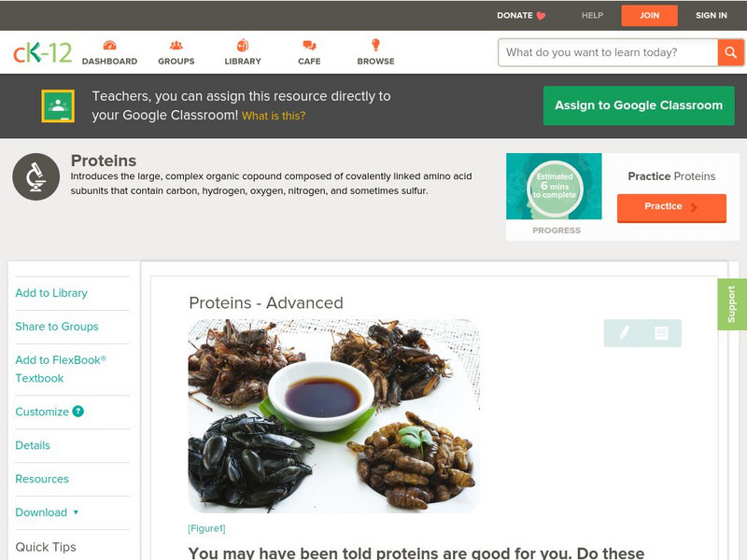Open the Dashboard gauge icon
This screenshot has height=560, width=747.
109,45
